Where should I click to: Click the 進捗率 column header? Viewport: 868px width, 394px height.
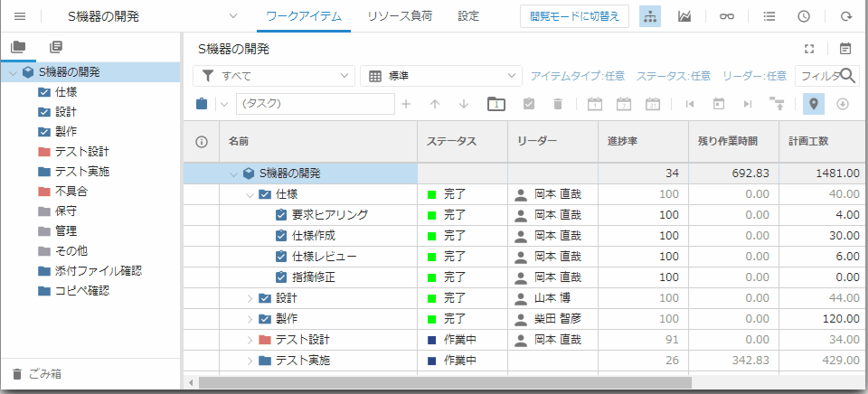[x=643, y=142]
